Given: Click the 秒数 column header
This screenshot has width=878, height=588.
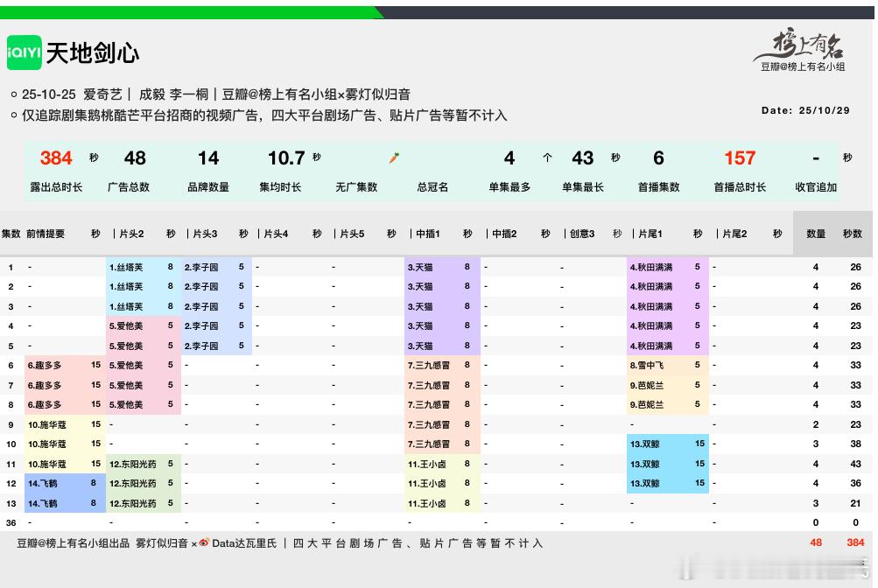Looking at the screenshot, I should (853, 234).
